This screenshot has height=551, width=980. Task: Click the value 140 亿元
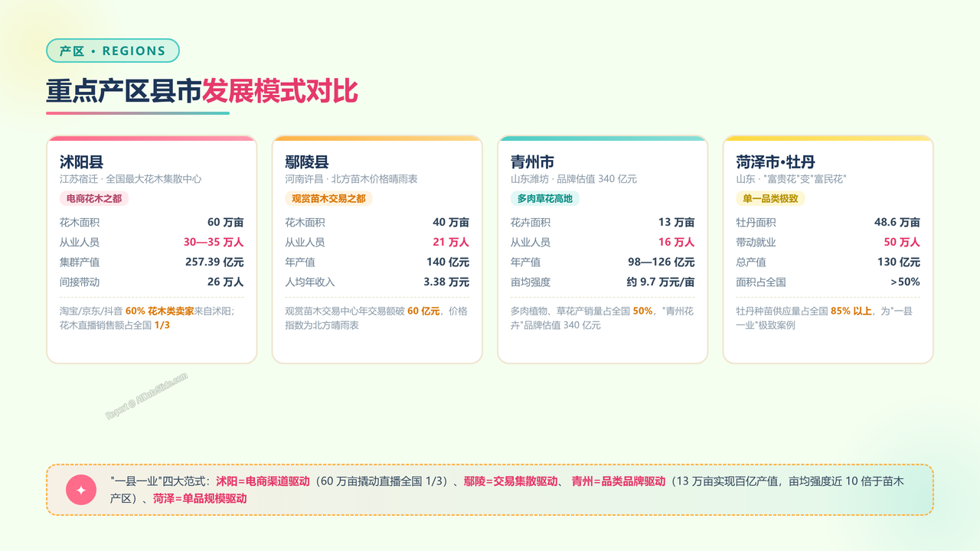pyautogui.click(x=448, y=262)
